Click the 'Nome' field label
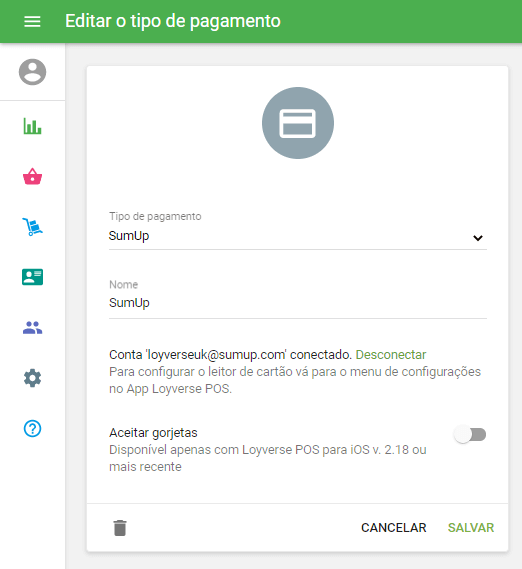The image size is (522, 569). pyautogui.click(x=123, y=284)
